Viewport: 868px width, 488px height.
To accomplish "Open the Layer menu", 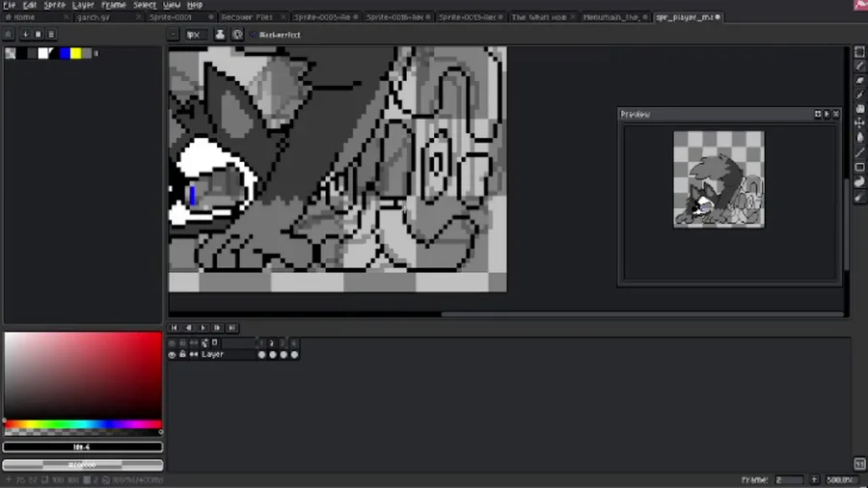I will click(x=83, y=5).
